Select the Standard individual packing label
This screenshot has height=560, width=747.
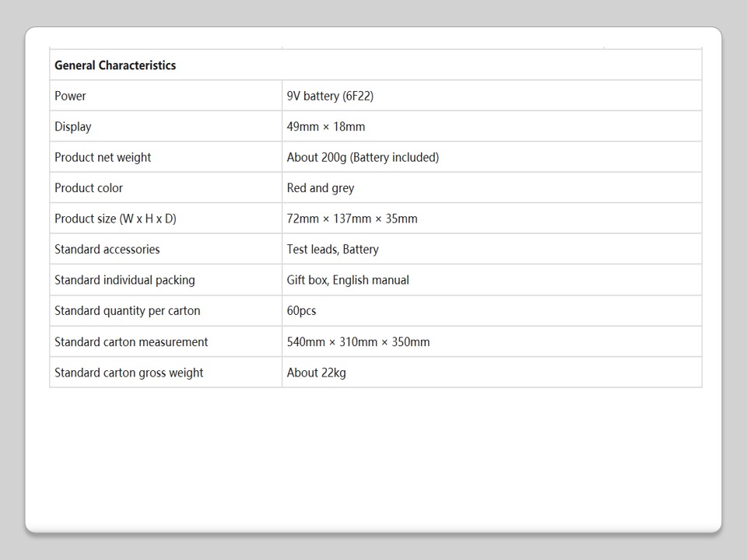[124, 281]
